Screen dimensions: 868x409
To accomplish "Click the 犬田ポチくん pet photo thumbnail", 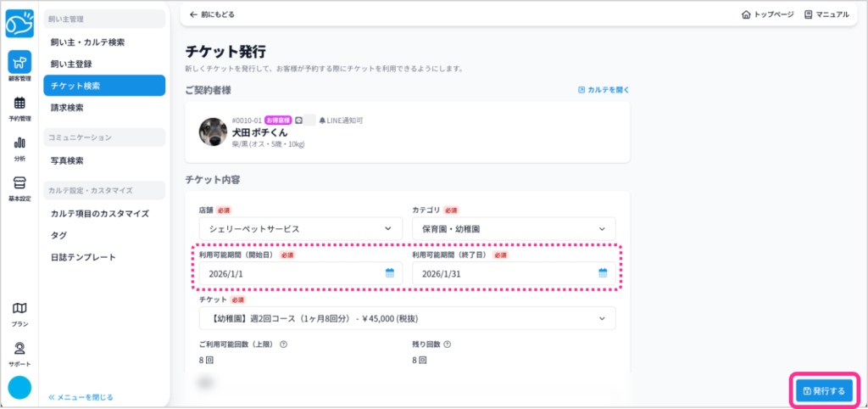I will pos(213,132).
